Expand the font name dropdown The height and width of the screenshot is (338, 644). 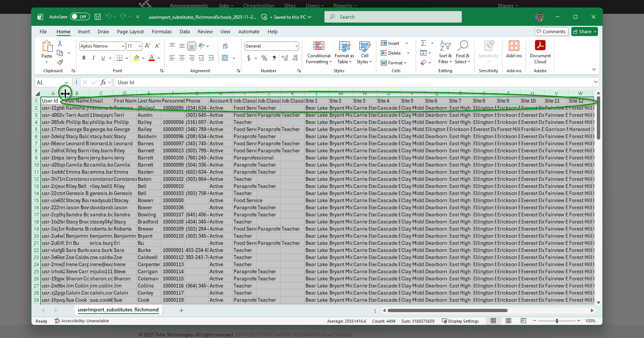(123, 46)
